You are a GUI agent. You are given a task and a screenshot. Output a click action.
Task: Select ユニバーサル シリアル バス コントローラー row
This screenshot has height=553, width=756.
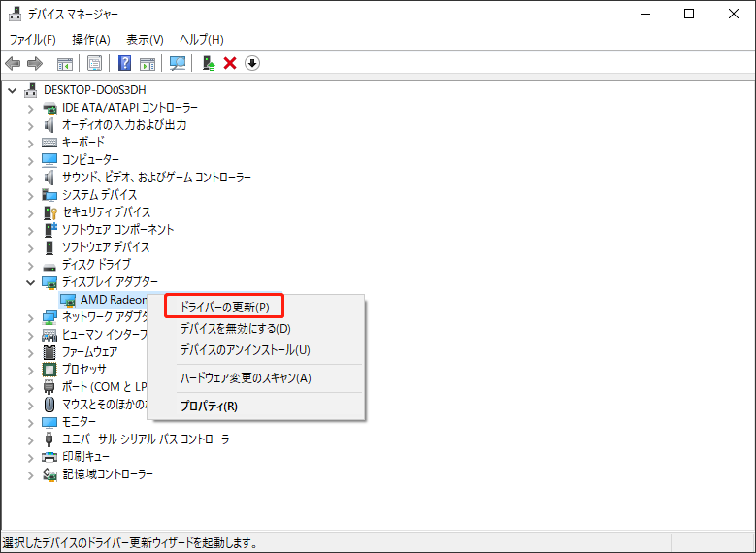point(149,439)
